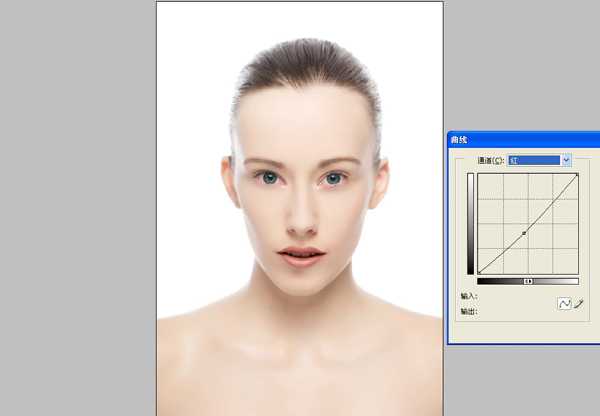
Task: Select the curve's top-right endpoint
Action: (x=577, y=174)
